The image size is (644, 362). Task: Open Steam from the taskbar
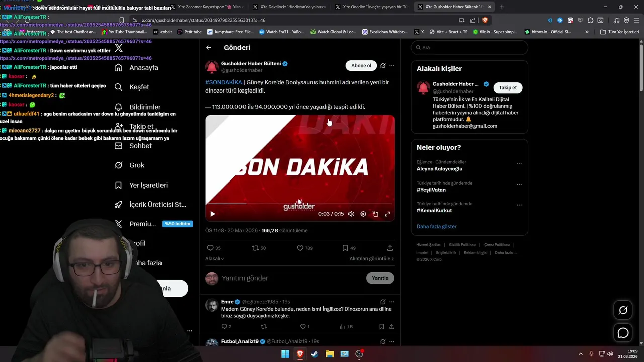[314, 354]
